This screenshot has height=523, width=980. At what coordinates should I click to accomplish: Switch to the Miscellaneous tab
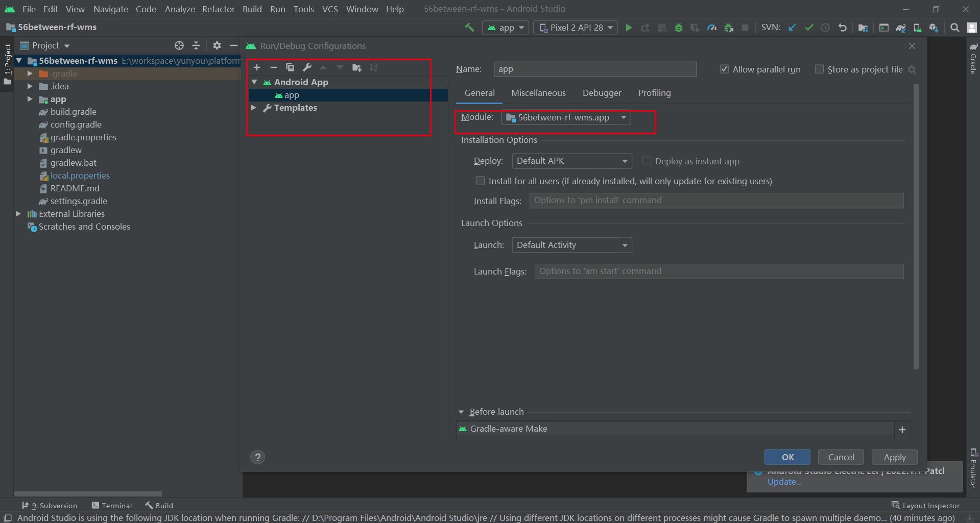click(x=538, y=93)
